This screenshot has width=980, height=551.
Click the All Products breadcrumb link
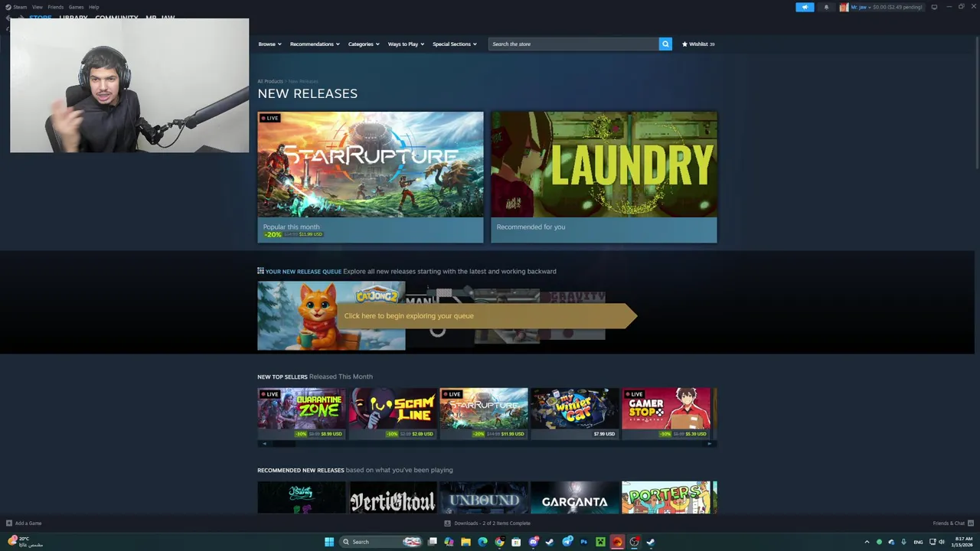(x=270, y=81)
